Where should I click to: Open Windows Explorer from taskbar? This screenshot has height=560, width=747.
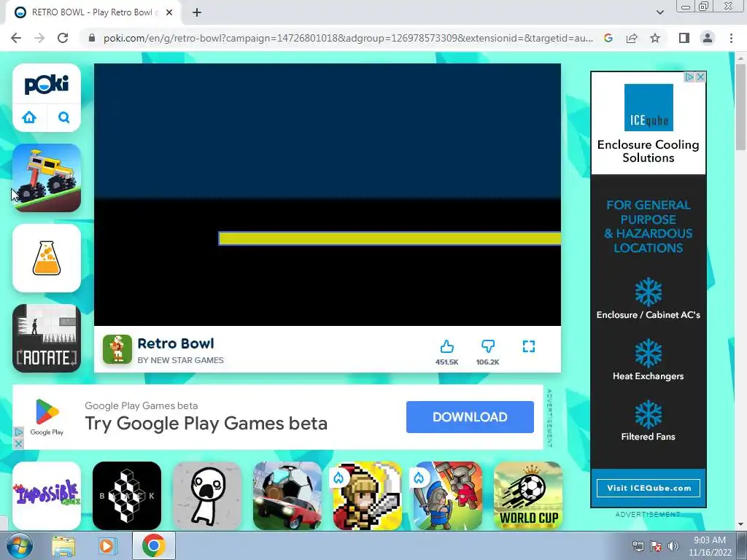[63, 546]
